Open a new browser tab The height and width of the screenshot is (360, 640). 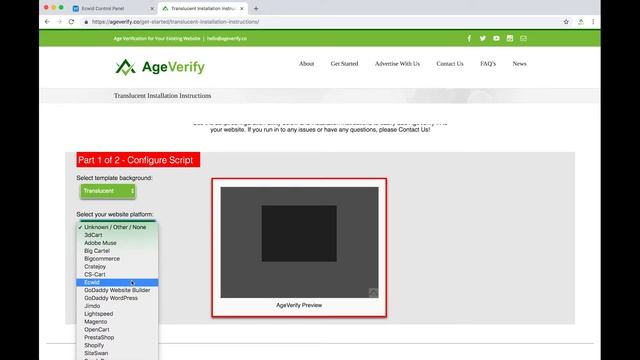pos(256,8)
